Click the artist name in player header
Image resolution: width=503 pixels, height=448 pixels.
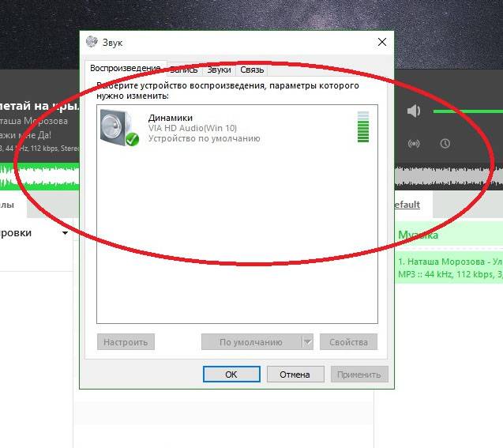pos(34,121)
